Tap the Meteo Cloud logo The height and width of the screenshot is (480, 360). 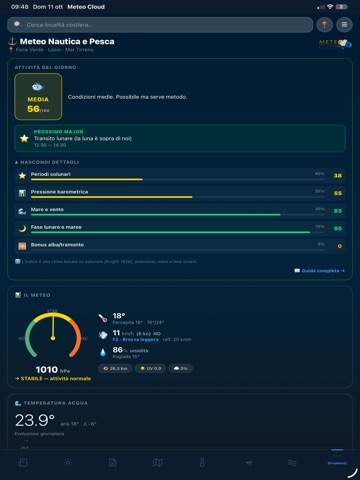335,44
